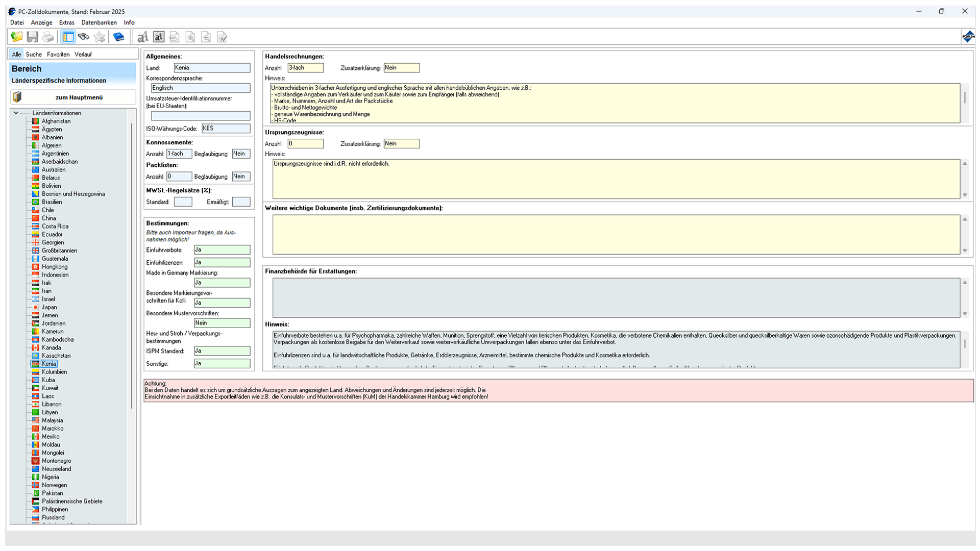Select Palästinensische Gebiete in the tree

point(72,502)
